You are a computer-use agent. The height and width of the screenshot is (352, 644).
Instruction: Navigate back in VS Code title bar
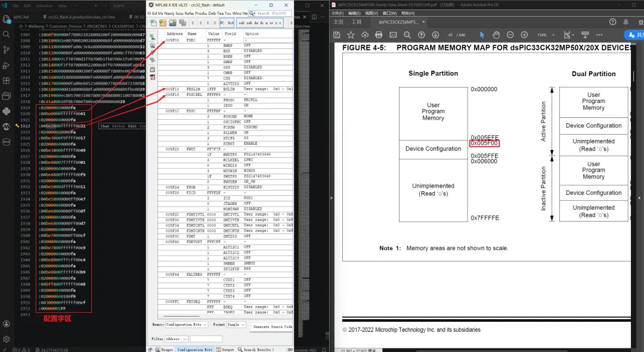(x=96, y=6)
